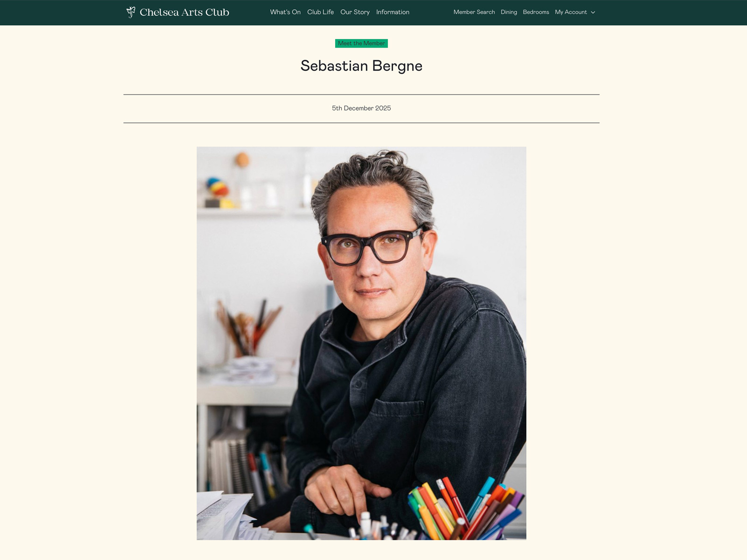Image resolution: width=747 pixels, height=560 pixels.
Task: Click the My Account chevron arrow
Action: 593,13
